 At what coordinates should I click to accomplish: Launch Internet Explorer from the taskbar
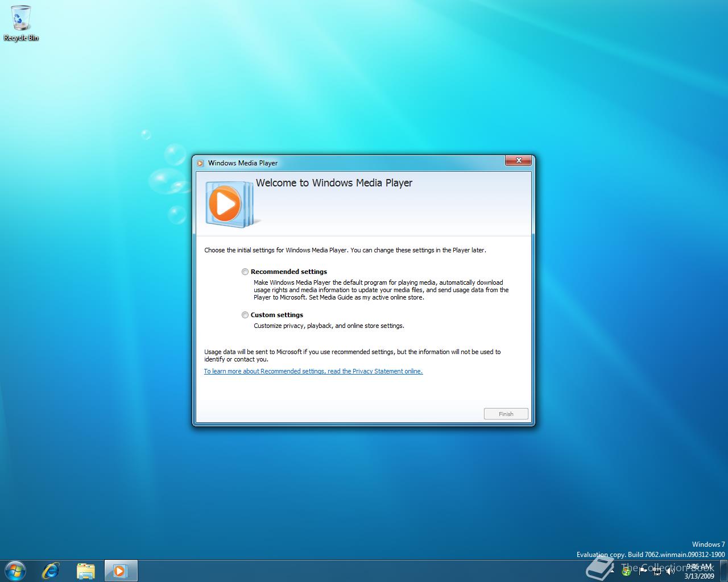[51, 571]
